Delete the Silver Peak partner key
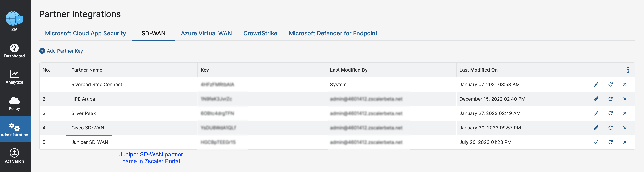This screenshot has height=172, width=644. [x=625, y=113]
